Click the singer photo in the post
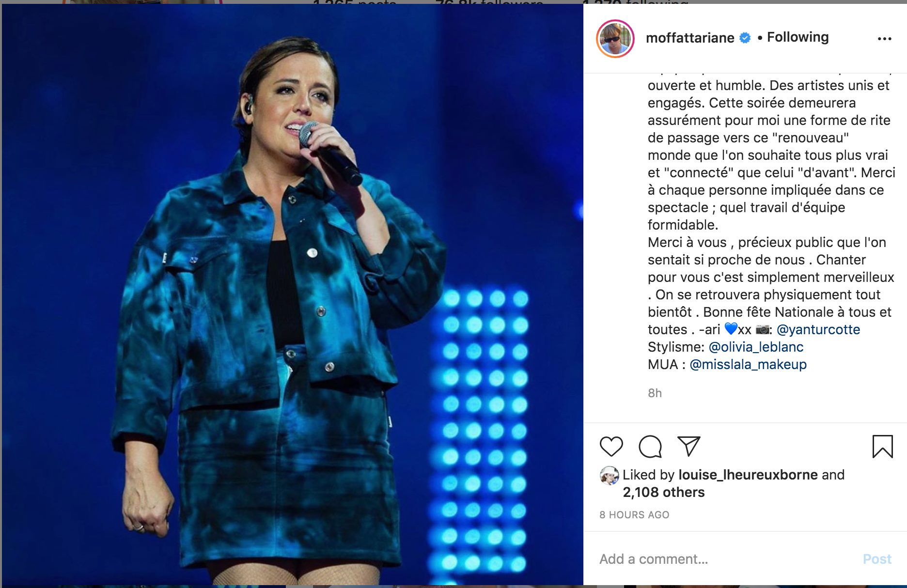This screenshot has height=588, width=907. click(x=292, y=294)
